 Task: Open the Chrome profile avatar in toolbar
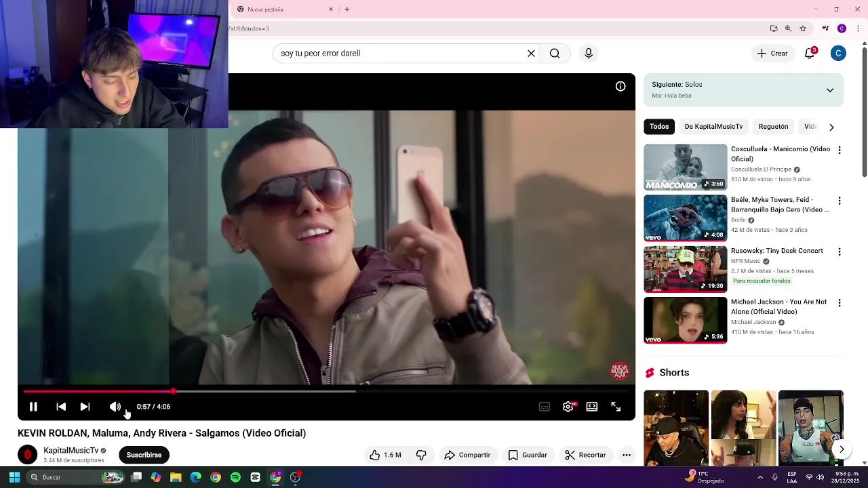click(842, 28)
